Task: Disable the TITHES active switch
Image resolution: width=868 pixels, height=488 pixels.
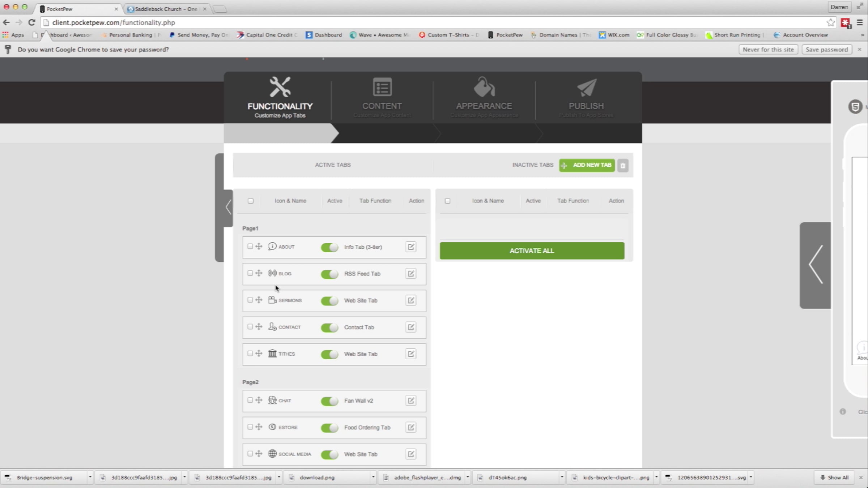Action: point(329,354)
